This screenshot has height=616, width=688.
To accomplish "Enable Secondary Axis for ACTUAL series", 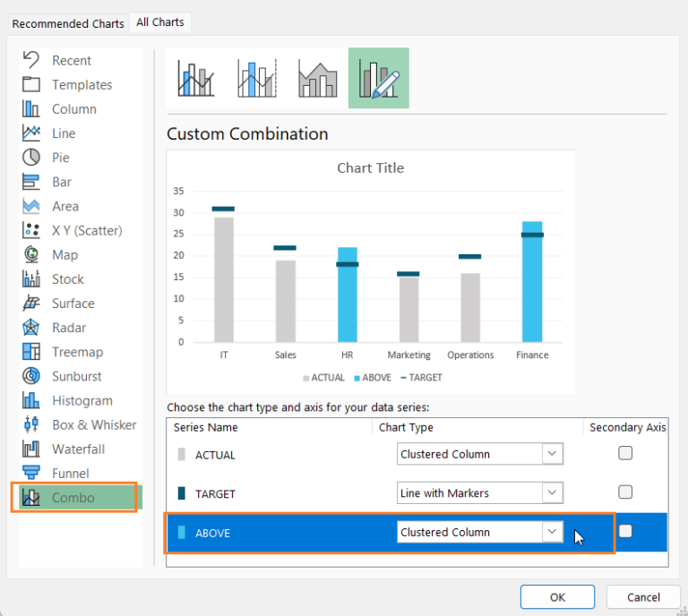I will [x=625, y=453].
